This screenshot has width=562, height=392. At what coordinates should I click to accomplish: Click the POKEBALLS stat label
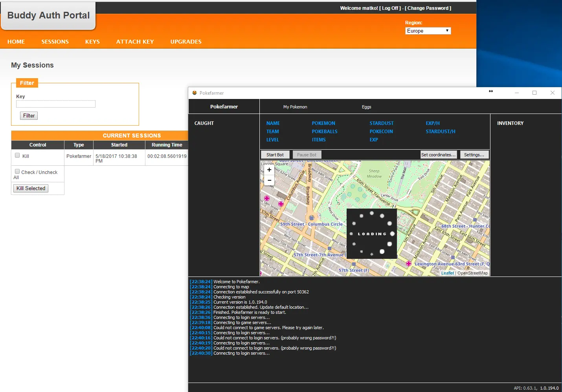[325, 132]
